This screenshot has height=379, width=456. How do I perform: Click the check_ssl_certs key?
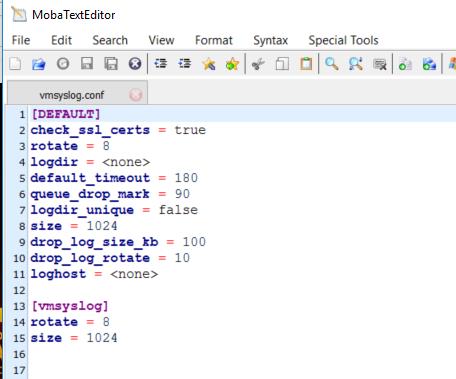click(x=90, y=130)
